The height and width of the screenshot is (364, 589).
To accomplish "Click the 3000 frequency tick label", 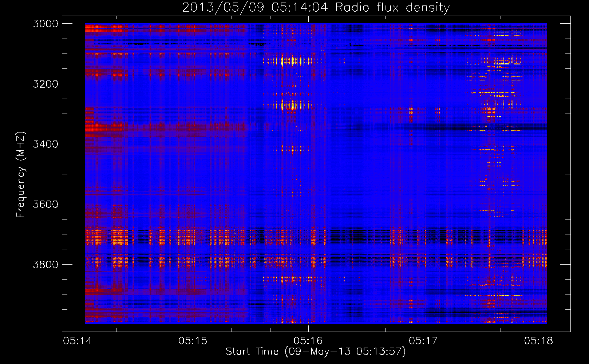I will [x=46, y=24].
